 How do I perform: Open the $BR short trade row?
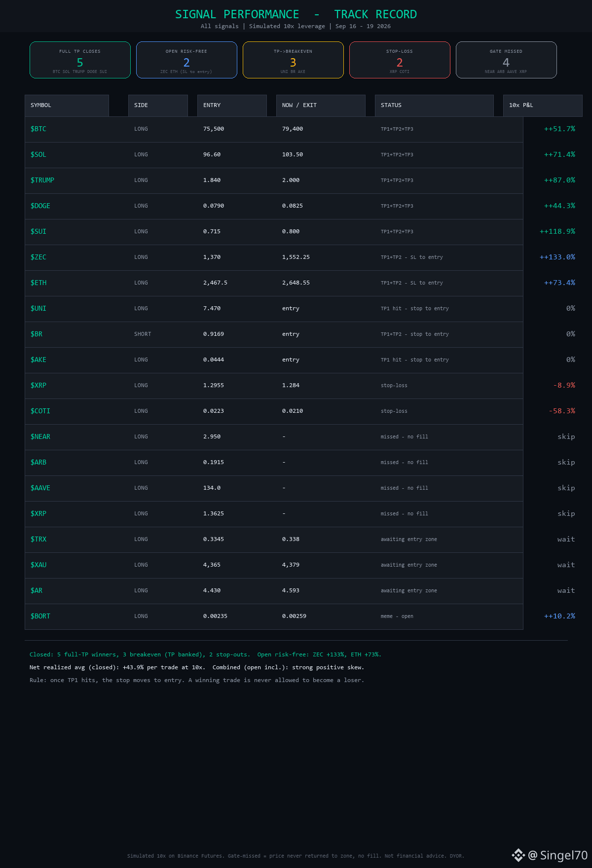pyautogui.click(x=274, y=334)
